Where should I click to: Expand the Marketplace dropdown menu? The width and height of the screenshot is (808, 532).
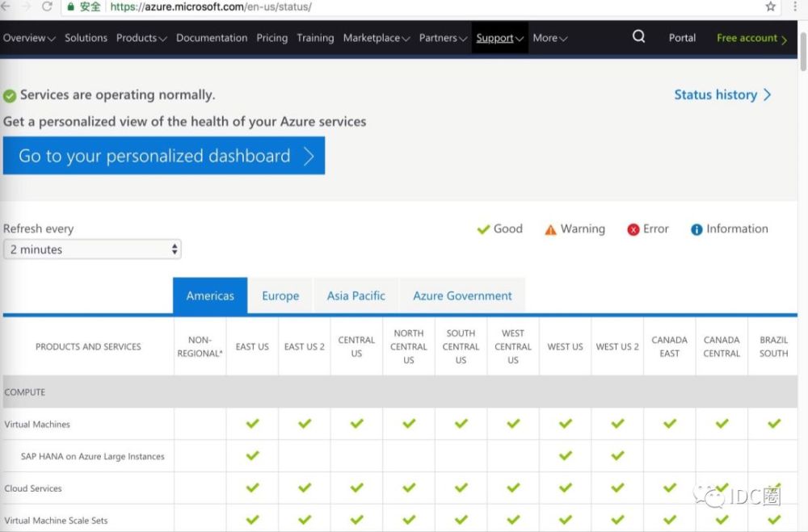[x=377, y=38]
